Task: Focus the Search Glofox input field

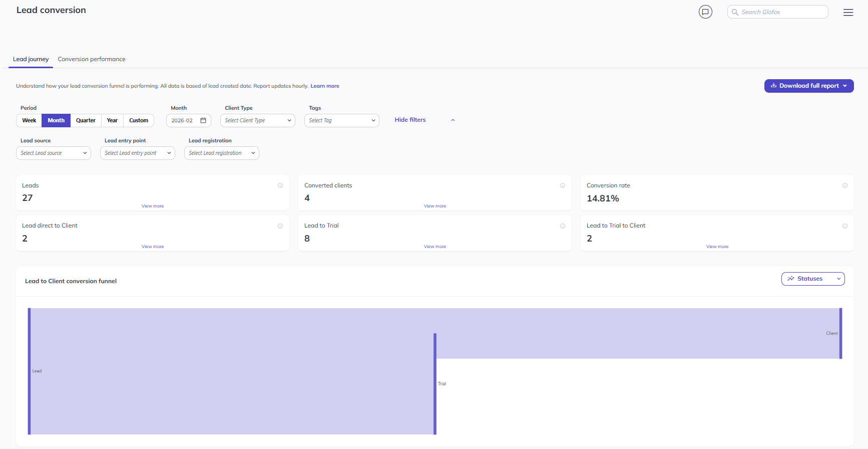Action: 778,12
